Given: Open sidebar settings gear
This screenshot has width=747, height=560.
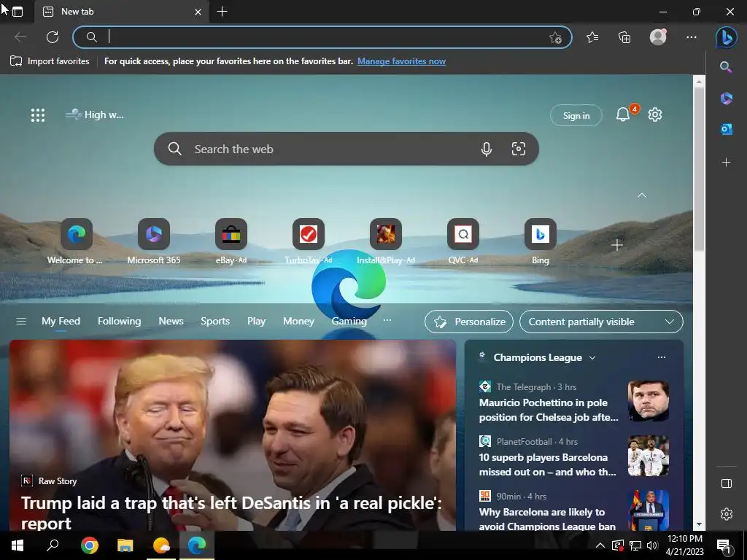Looking at the screenshot, I should tap(727, 514).
